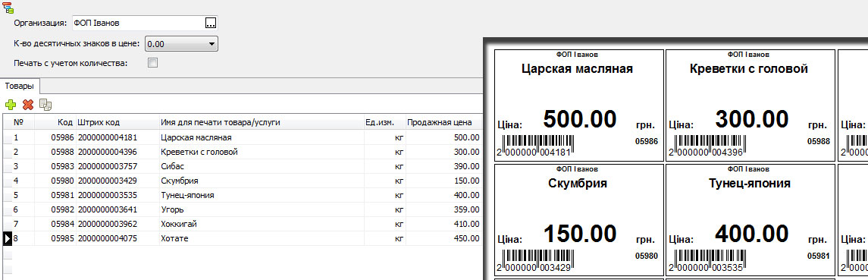Select the Скумбрия table cell
Screen dimensions: 868x280
coord(262,181)
